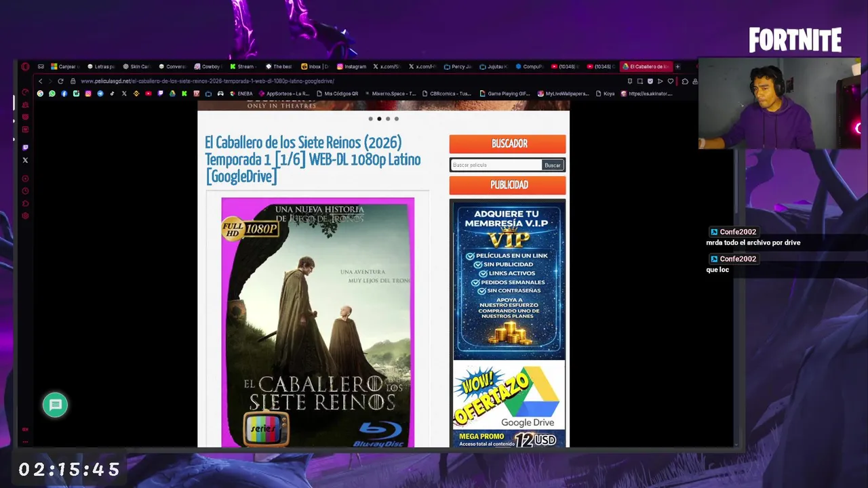Open GX Control in sidebar
The width and height of the screenshot is (868, 488).
(25, 92)
